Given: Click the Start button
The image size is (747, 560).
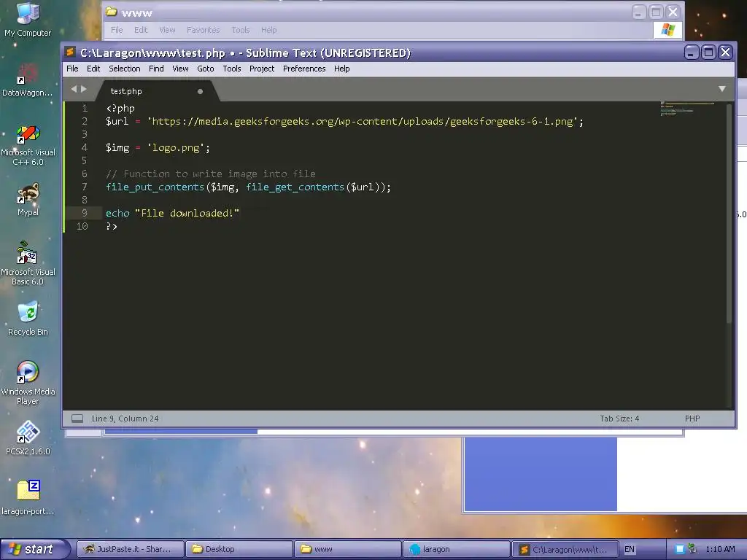Looking at the screenshot, I should pos(34,549).
